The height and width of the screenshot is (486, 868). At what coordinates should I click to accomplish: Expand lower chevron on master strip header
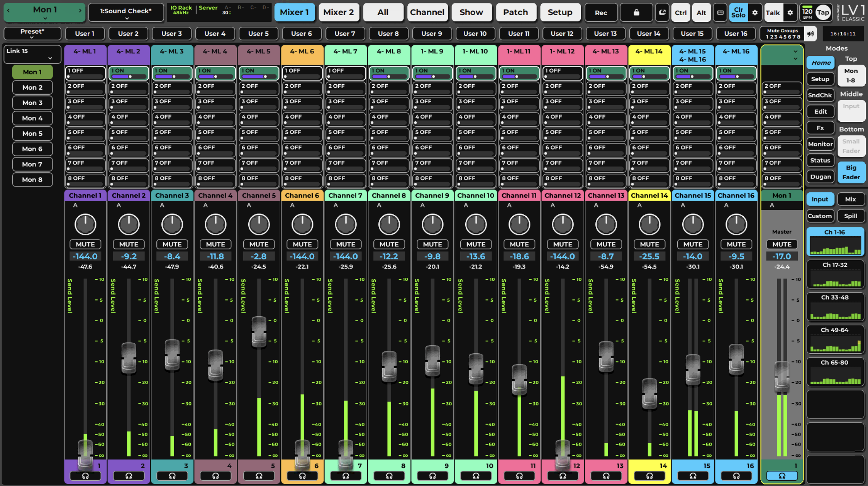pyautogui.click(x=795, y=59)
